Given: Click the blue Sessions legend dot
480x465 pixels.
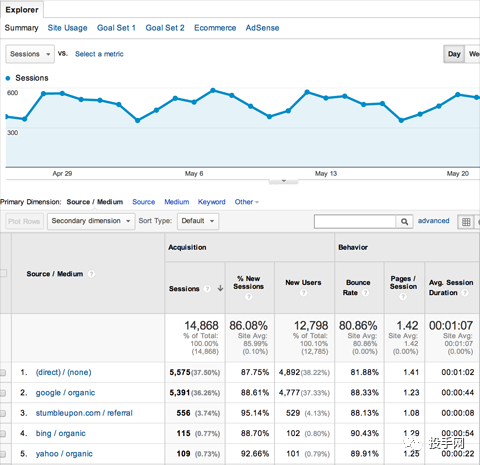Looking at the screenshot, I should coord(8,78).
